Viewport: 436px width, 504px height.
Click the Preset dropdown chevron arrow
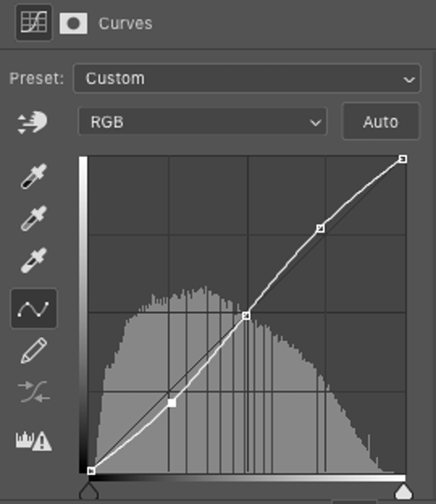coord(409,79)
